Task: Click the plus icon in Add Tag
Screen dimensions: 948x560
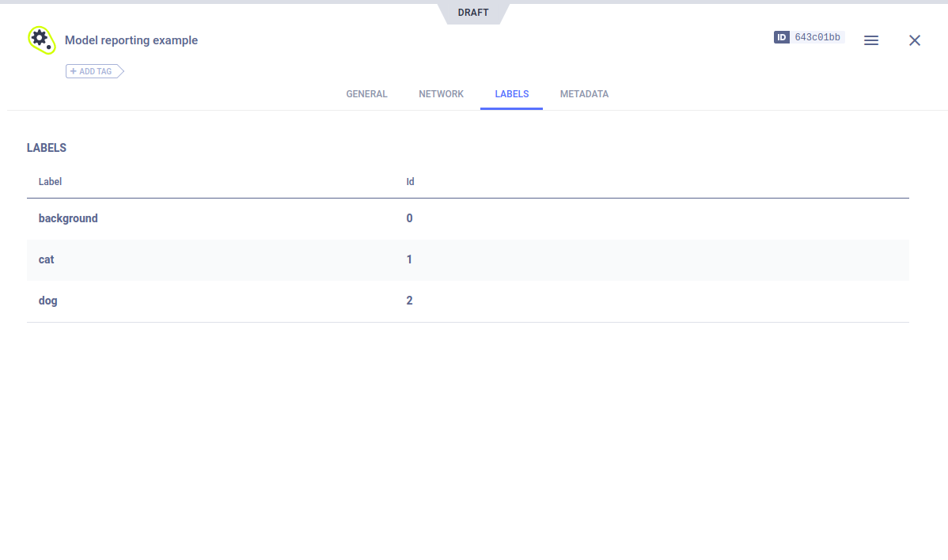Action: pos(74,71)
